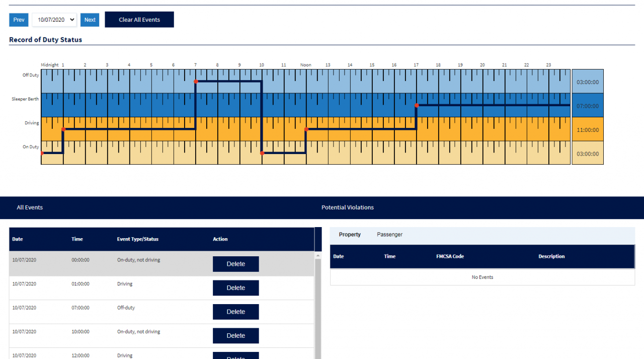Switch to the Passenger violations tab
The height and width of the screenshot is (359, 644).
click(x=389, y=235)
